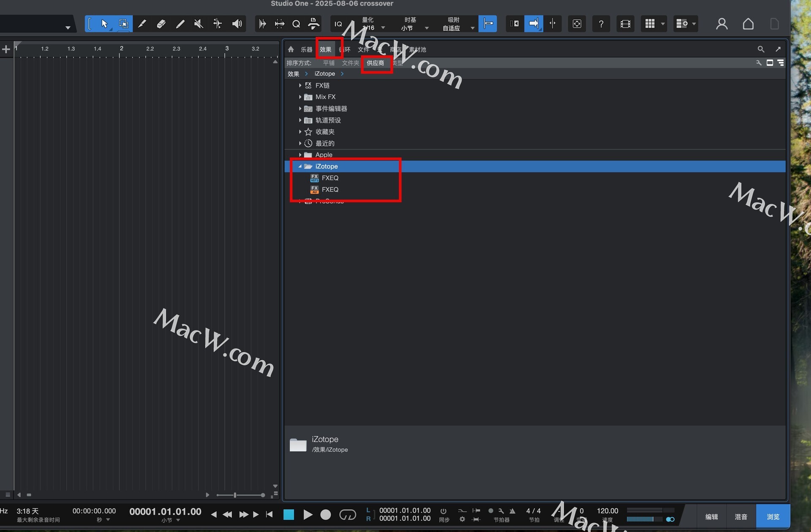Toggle the sync power button

pyautogui.click(x=444, y=511)
